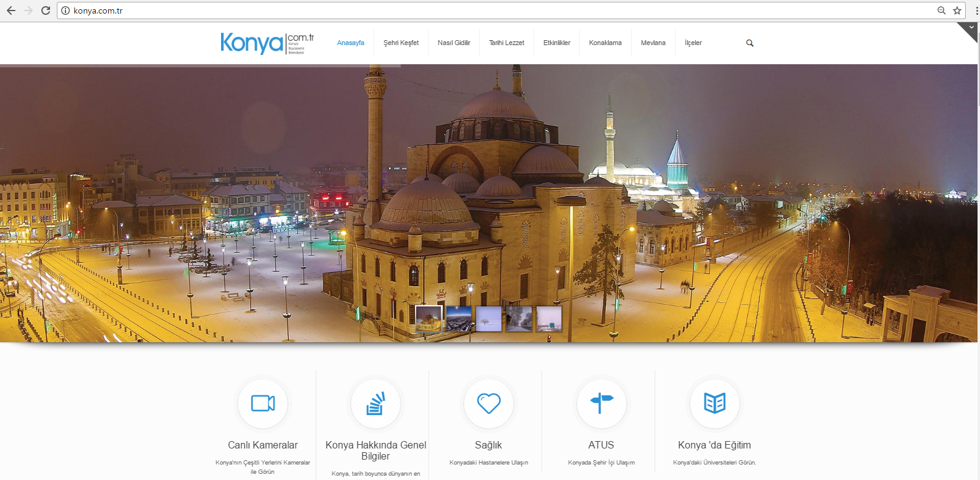Go to Etkinlikler in the navigation
This screenshot has height=480, width=980.
tap(556, 43)
